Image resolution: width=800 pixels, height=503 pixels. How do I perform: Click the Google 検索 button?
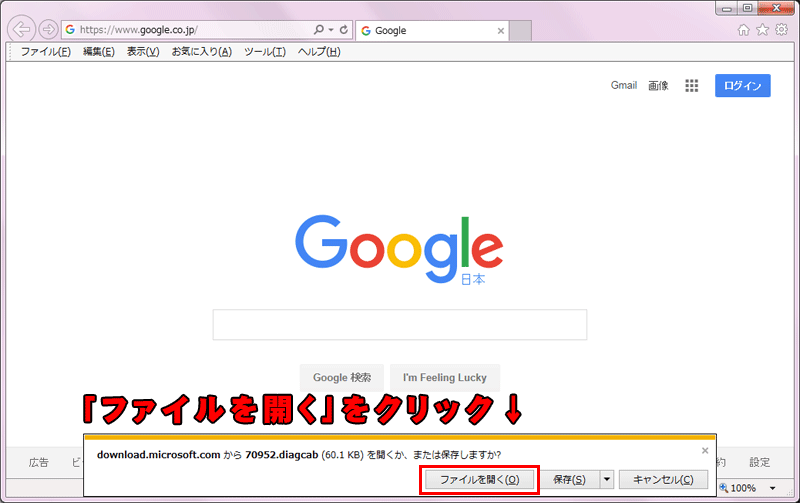pyautogui.click(x=342, y=378)
